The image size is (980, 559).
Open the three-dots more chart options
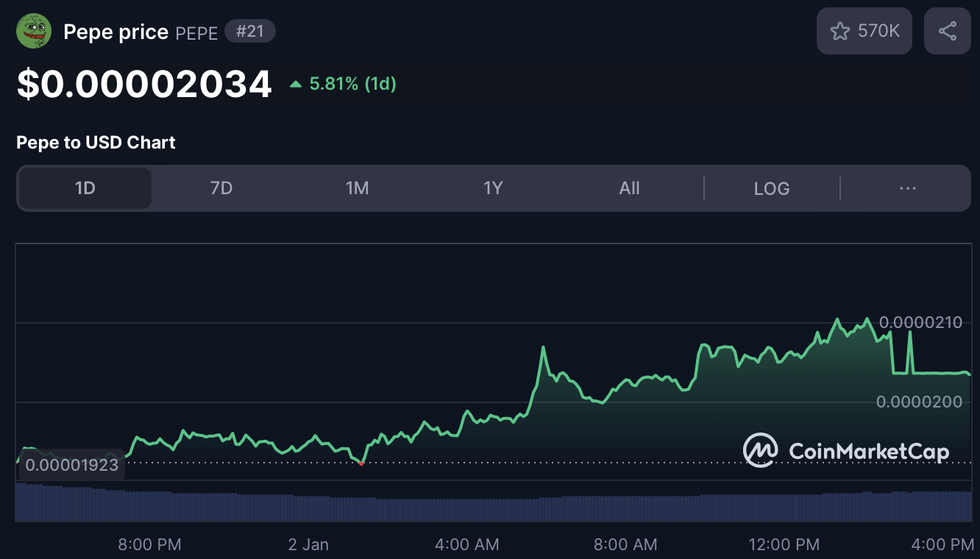pos(908,188)
